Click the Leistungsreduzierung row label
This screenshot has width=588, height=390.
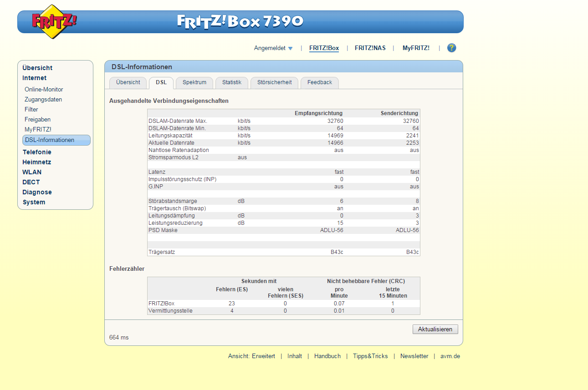[x=175, y=223]
